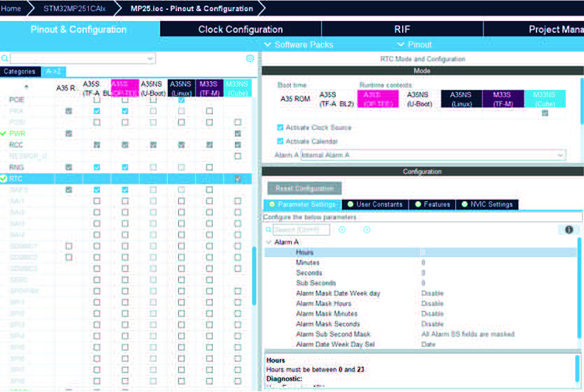The image size is (584, 392).
Task: Toggle RCC M33NS Cube checkbox
Action: (x=238, y=145)
